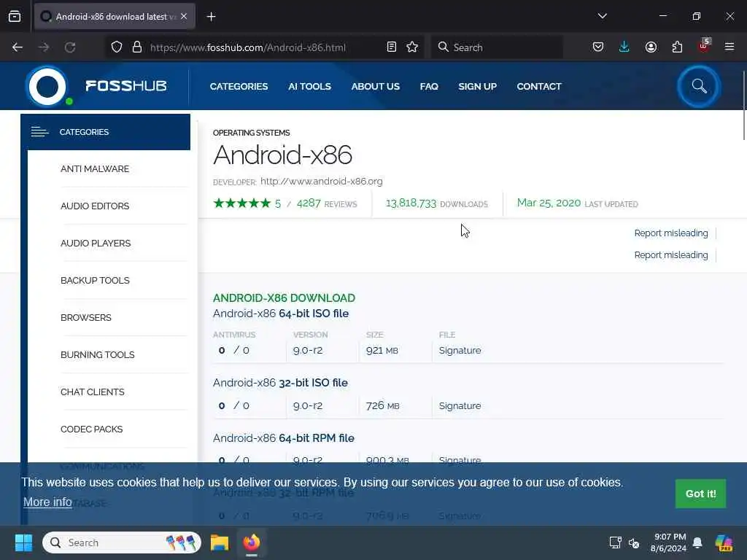Screen dimensions: 747x560
Task: Click the page vertical scrollbar
Action: pos(743,106)
